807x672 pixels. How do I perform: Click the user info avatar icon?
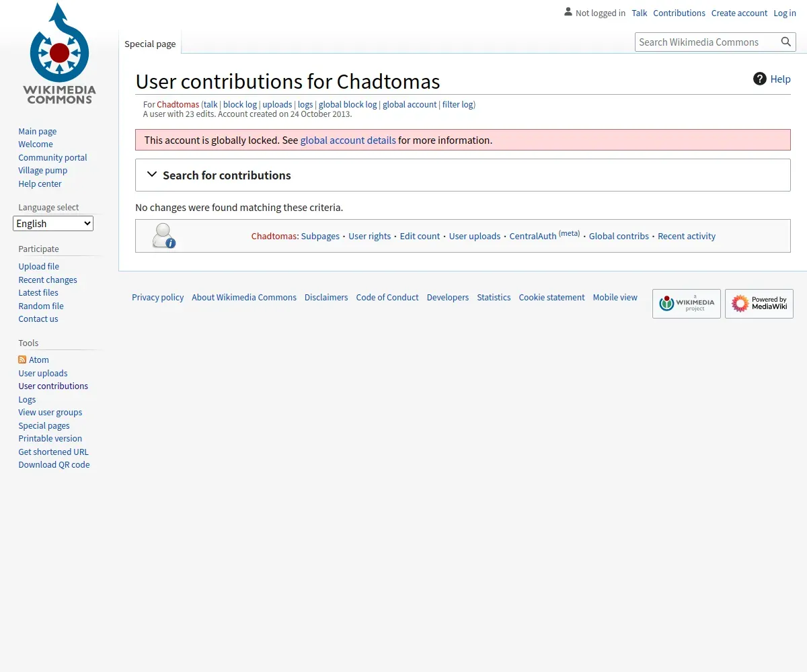tap(163, 236)
